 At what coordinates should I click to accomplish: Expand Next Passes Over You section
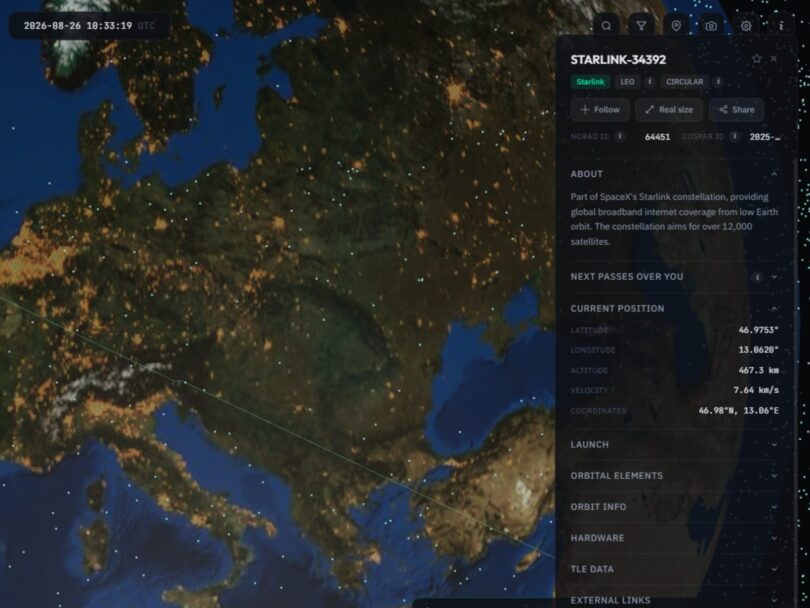pyautogui.click(x=674, y=277)
